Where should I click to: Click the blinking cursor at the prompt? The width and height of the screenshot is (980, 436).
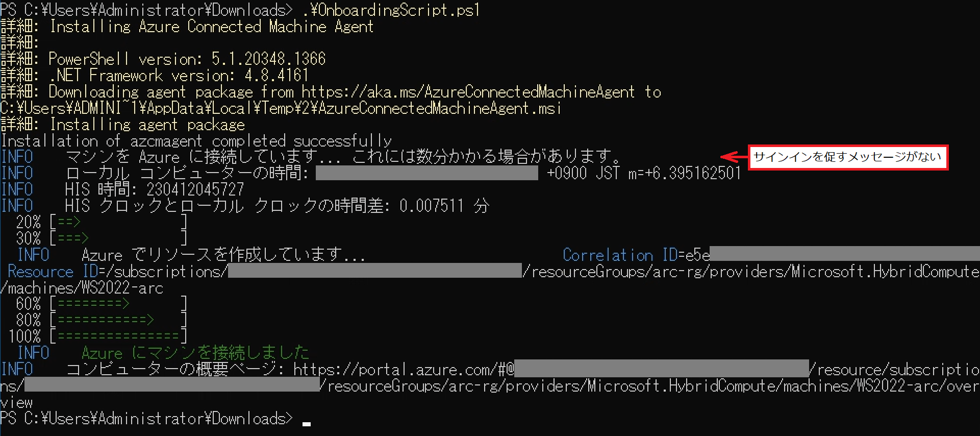pyautogui.click(x=306, y=424)
